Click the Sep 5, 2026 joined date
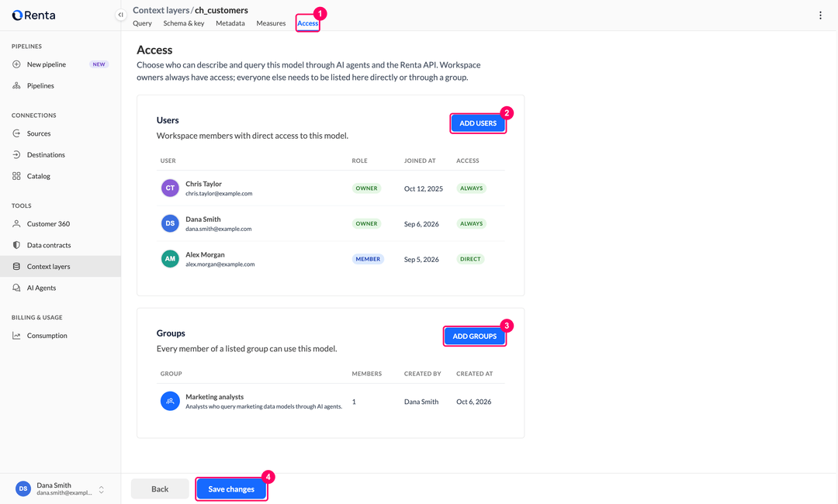 [421, 260]
